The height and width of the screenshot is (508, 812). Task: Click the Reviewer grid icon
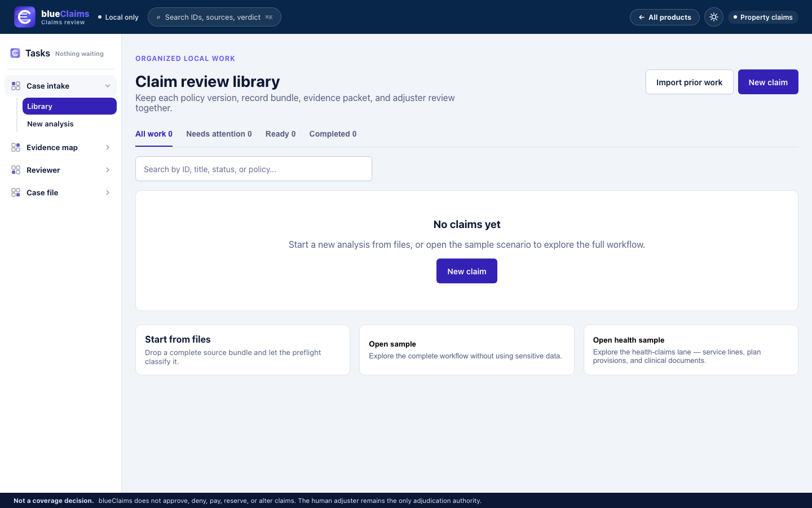click(x=16, y=170)
